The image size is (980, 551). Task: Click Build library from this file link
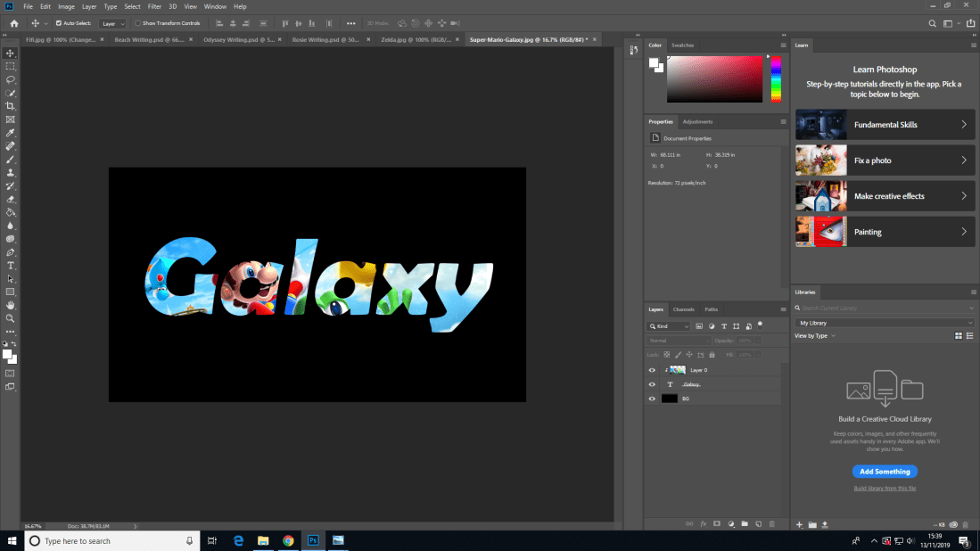[x=885, y=489]
